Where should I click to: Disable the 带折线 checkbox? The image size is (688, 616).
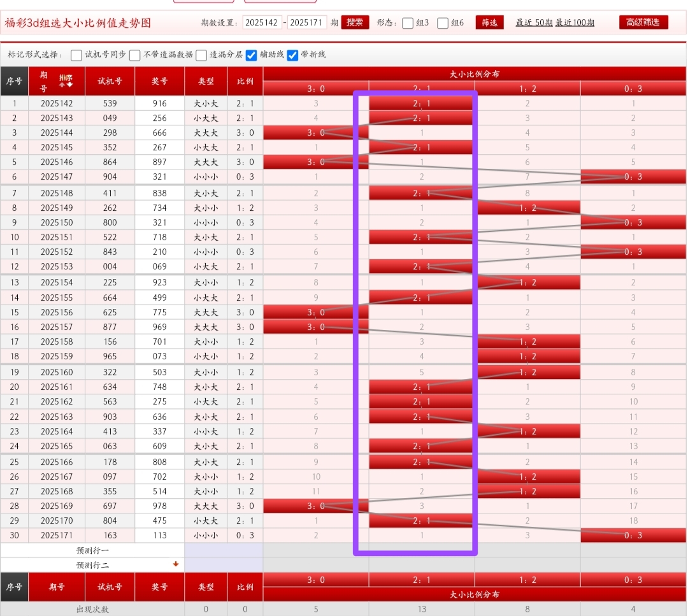(292, 55)
